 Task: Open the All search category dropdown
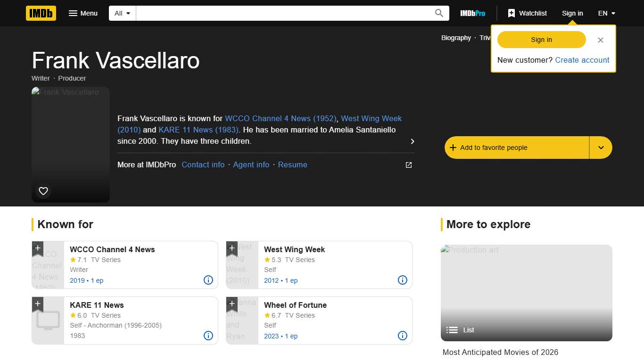[x=122, y=13]
